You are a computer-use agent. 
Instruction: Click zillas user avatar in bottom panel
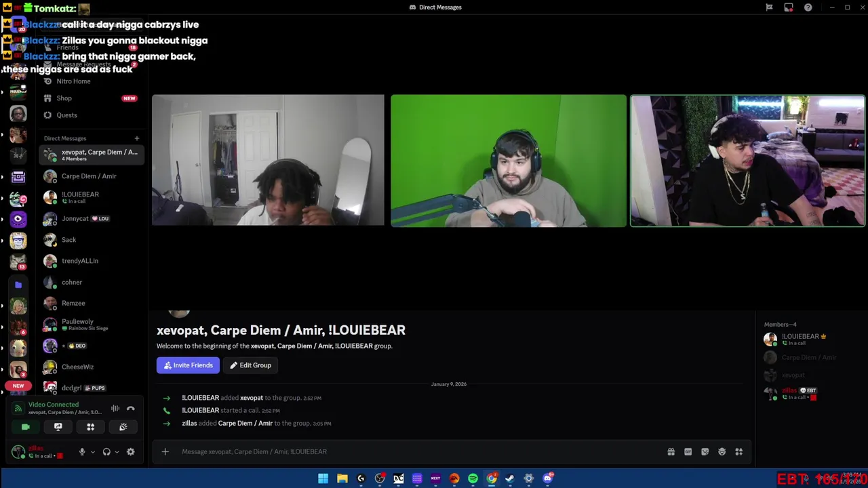(x=18, y=451)
